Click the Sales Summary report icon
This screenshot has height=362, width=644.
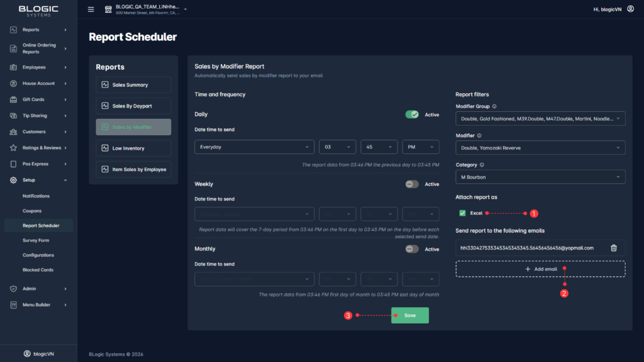point(105,85)
